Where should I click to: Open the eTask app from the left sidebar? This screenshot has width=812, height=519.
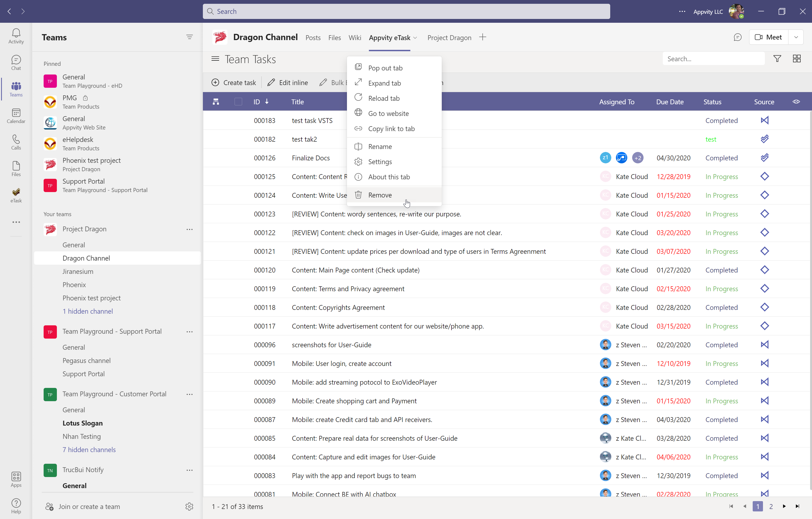16,195
